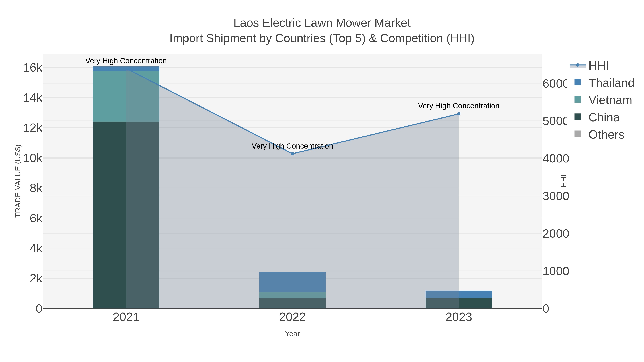The width and height of the screenshot is (644, 362).
Task: Toggle the HHI legend entry
Action: click(x=589, y=66)
